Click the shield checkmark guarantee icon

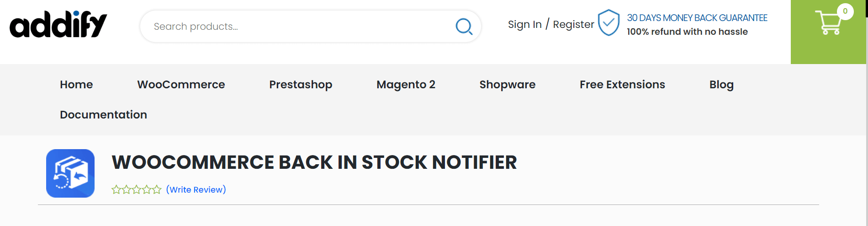point(609,23)
